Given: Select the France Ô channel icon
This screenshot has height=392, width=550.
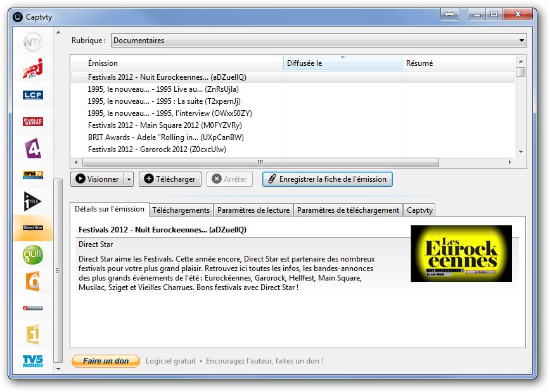Looking at the screenshot, I should point(32,281).
